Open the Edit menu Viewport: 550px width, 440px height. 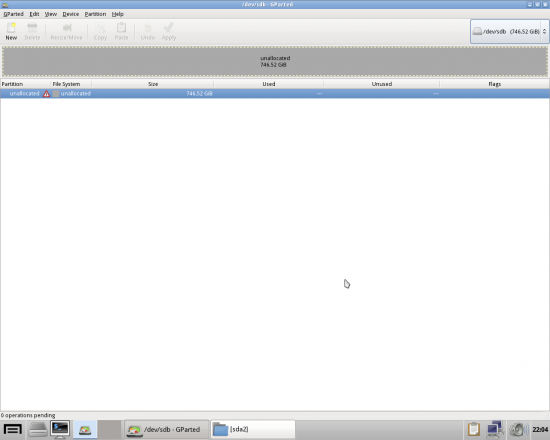coord(34,14)
